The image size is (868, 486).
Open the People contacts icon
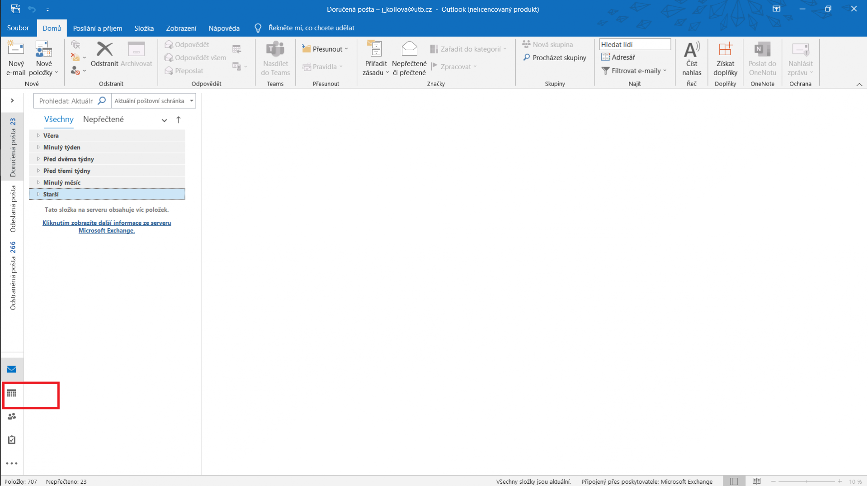click(x=12, y=416)
